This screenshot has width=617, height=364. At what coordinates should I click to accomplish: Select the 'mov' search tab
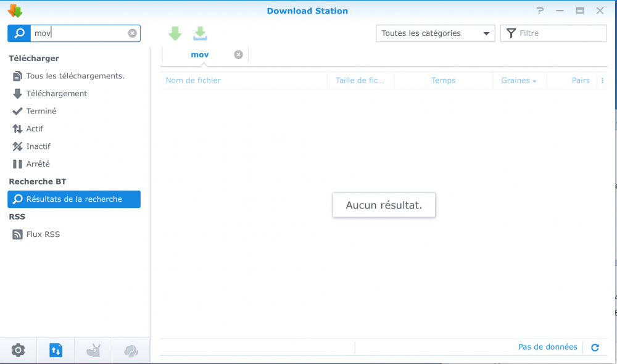199,55
